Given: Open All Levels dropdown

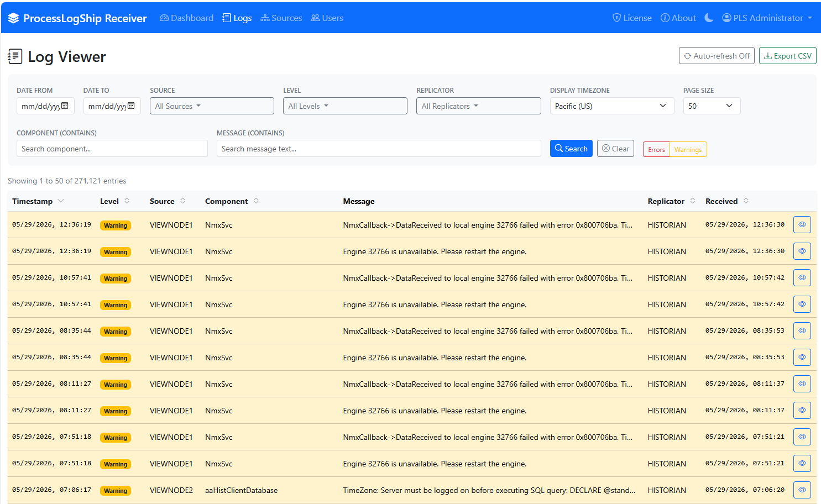Looking at the screenshot, I should [x=345, y=106].
